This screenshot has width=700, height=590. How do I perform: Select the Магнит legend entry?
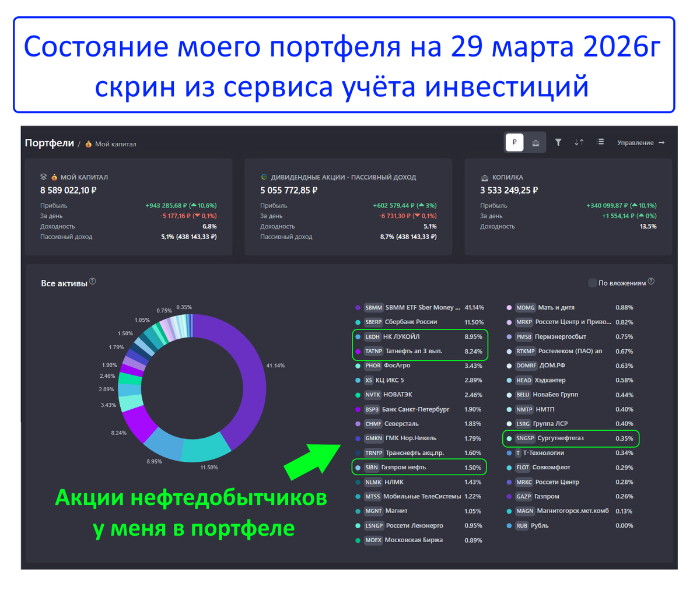(419, 511)
